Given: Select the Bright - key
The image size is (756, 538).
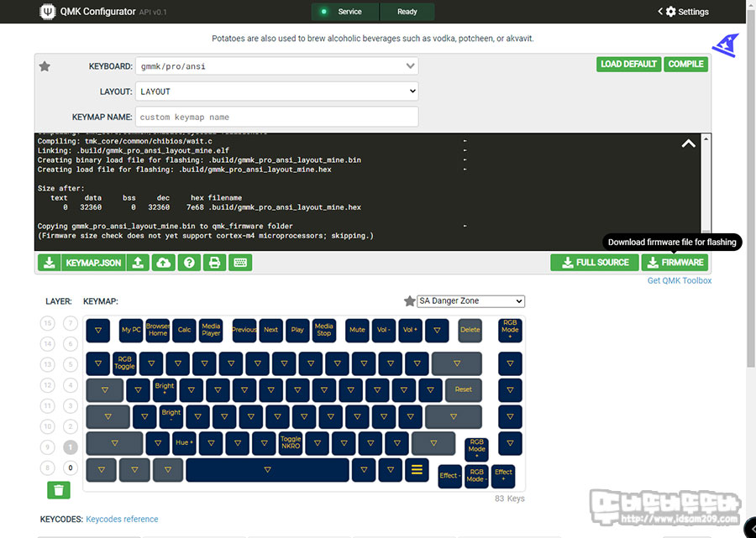Looking at the screenshot, I should click(x=171, y=416).
